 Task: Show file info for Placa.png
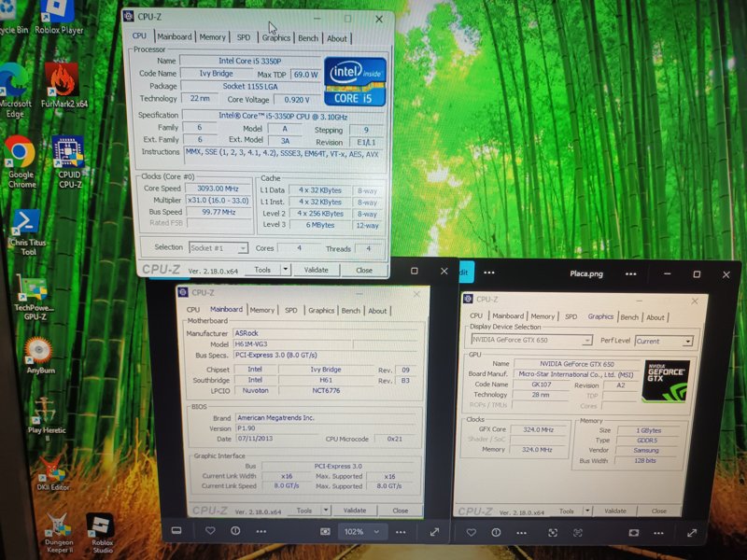click(x=496, y=532)
